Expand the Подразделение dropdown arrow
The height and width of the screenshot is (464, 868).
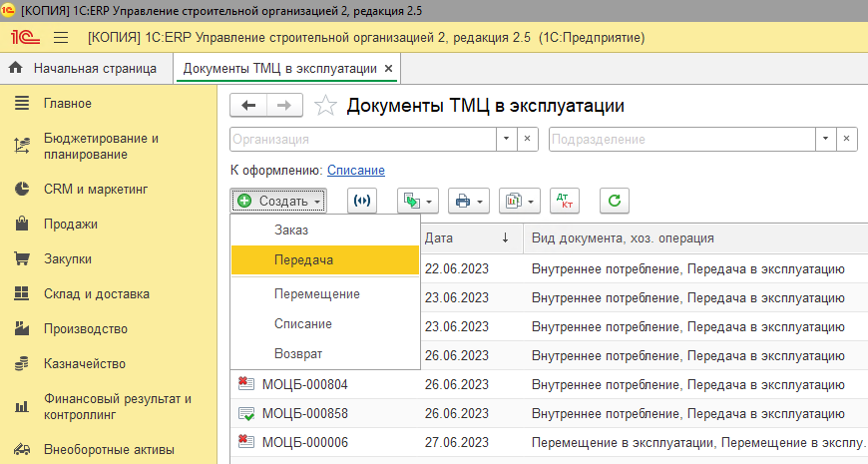pyautogui.click(x=825, y=139)
